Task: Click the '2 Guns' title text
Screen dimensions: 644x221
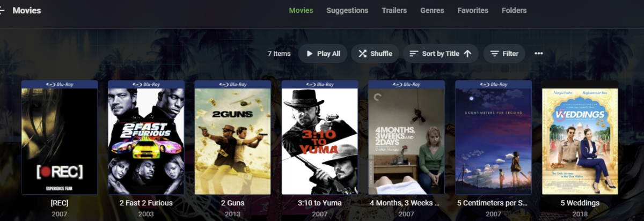Action: [x=233, y=203]
